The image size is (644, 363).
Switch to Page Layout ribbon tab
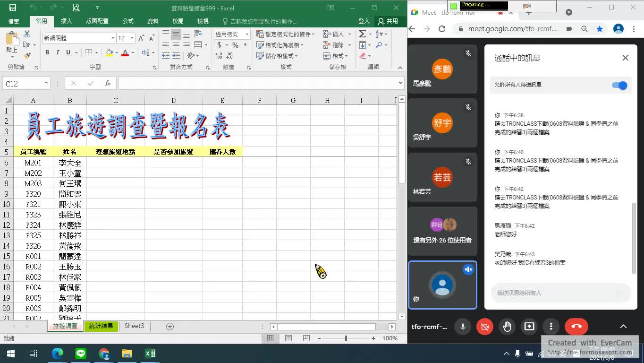97,21
